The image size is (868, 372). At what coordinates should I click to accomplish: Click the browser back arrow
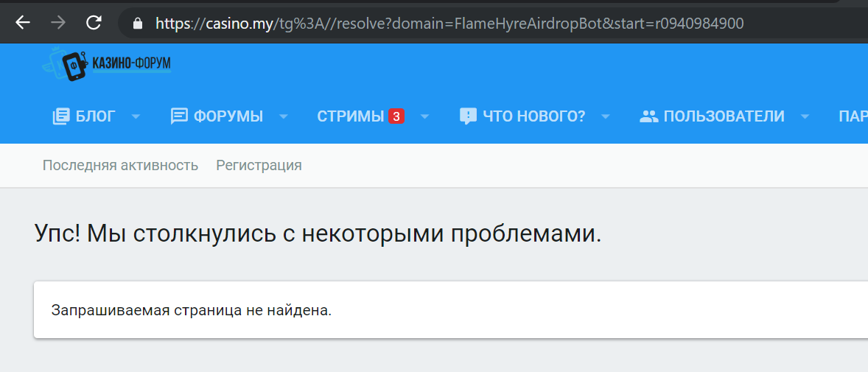(x=23, y=23)
